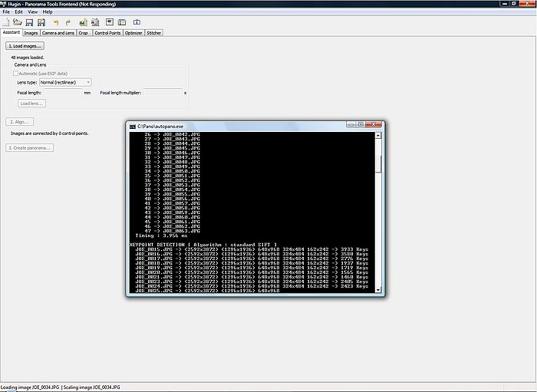Switch to the Stitcher tab
537x392 pixels.
click(x=154, y=33)
